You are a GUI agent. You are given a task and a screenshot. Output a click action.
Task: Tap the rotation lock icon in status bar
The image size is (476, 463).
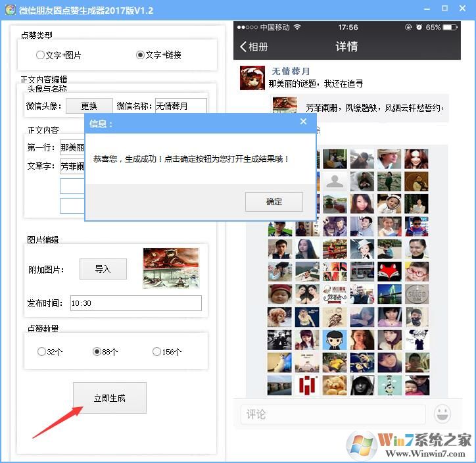(408, 28)
